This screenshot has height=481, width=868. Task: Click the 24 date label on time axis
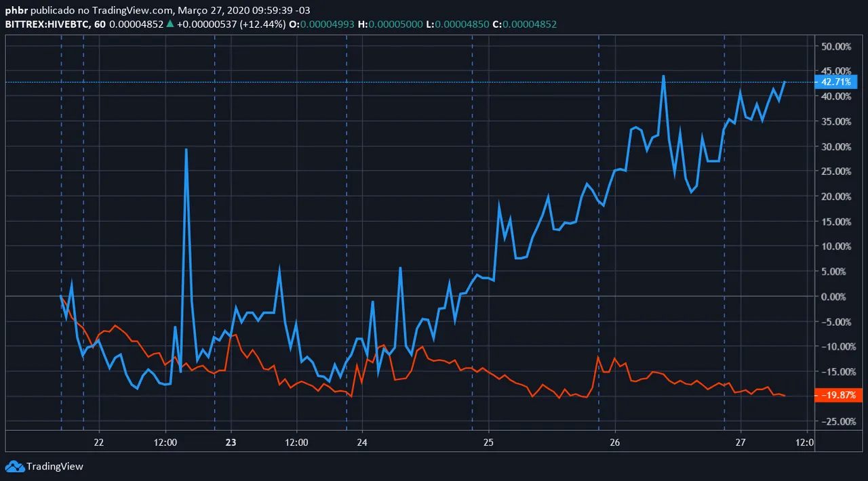[x=362, y=442]
